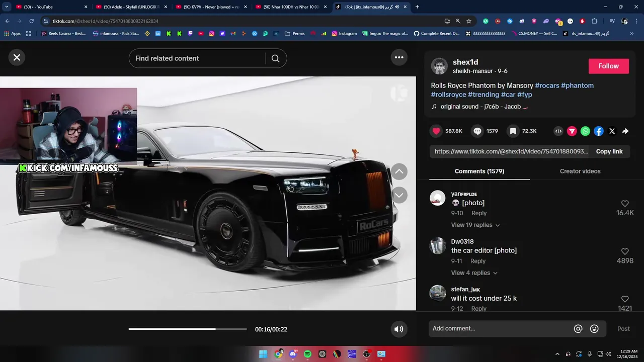Show hidden system tray icons chevron

[x=557, y=354]
